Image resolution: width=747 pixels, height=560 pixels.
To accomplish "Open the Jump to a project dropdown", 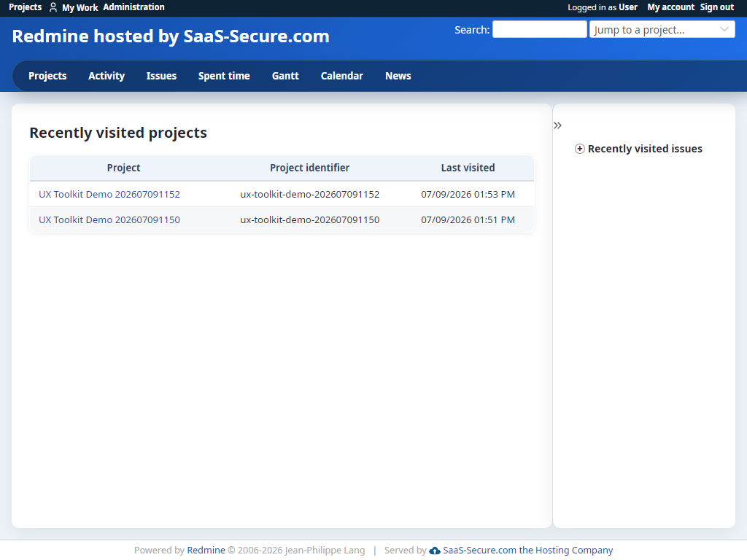I will pyautogui.click(x=662, y=29).
